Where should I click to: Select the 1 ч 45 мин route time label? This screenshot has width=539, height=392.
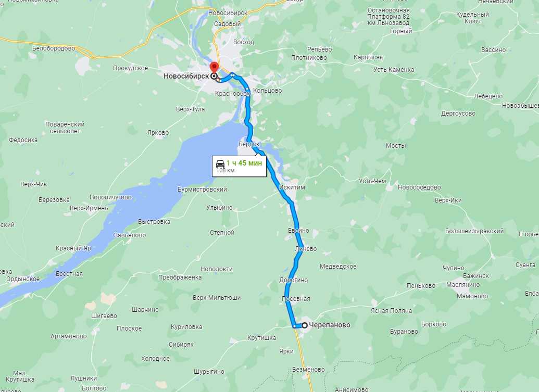tap(244, 163)
